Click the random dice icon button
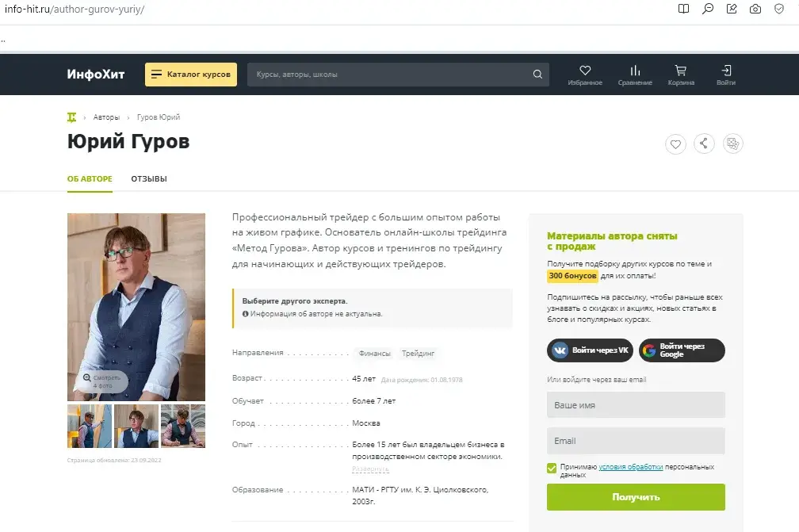Screen dimensions: 799x532 (732, 144)
